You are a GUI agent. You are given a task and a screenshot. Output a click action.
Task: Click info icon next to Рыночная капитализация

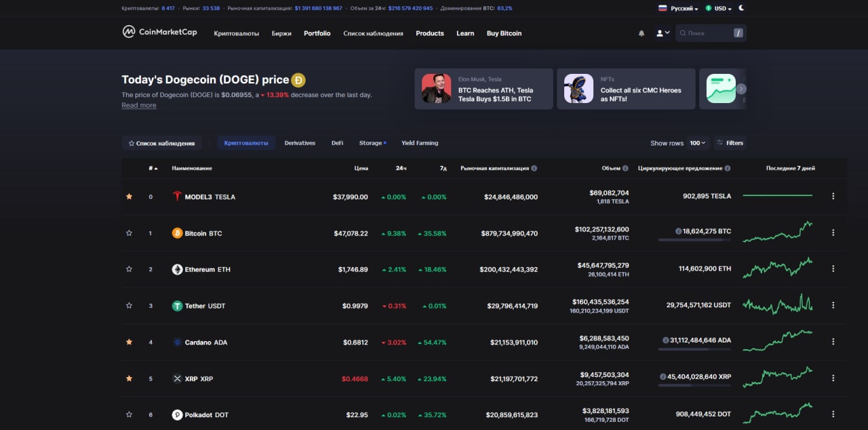534,168
